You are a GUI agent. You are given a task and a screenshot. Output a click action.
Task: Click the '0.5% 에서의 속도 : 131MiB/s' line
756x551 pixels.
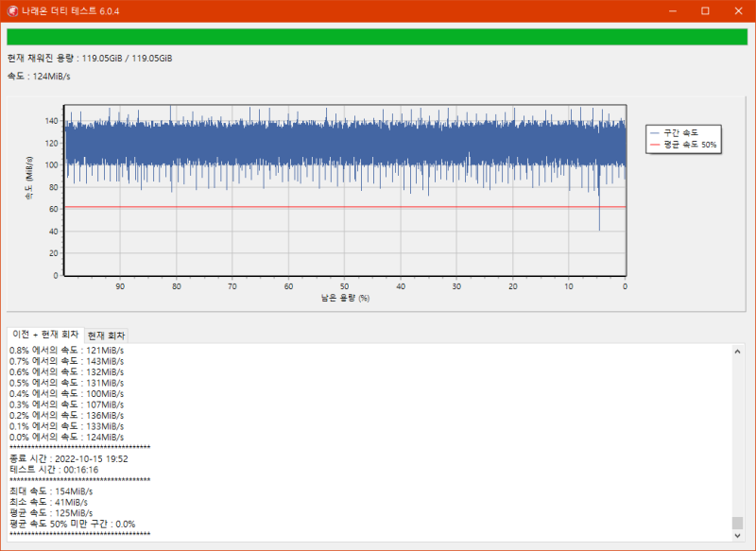point(66,383)
